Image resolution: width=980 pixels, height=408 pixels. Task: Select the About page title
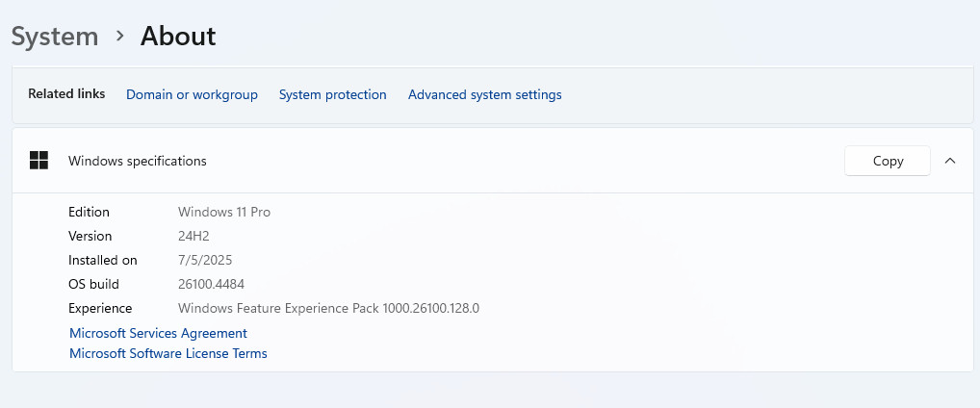tap(178, 37)
